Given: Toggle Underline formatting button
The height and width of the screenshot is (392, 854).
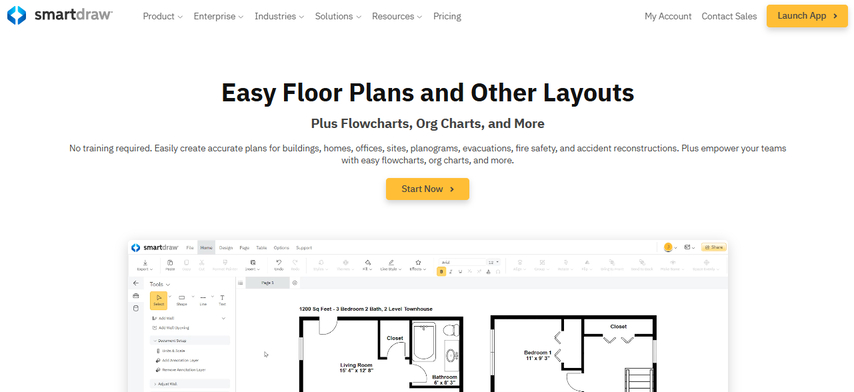Looking at the screenshot, I should coord(461,271).
